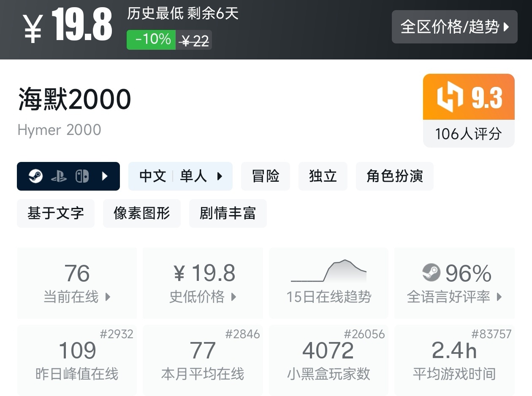Screen dimensions: 532x396
Task: Select the 中文 language label
Action: coord(152,176)
